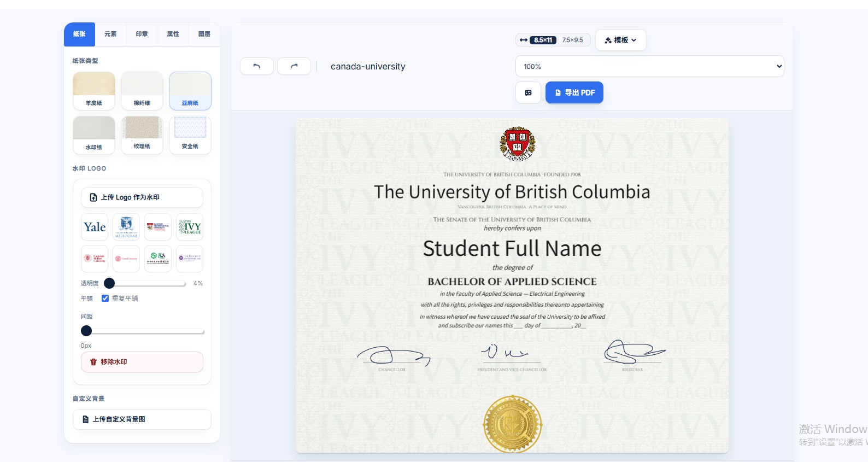Pick the University of Queensland logo
This screenshot has height=462, width=868.
tap(190, 259)
